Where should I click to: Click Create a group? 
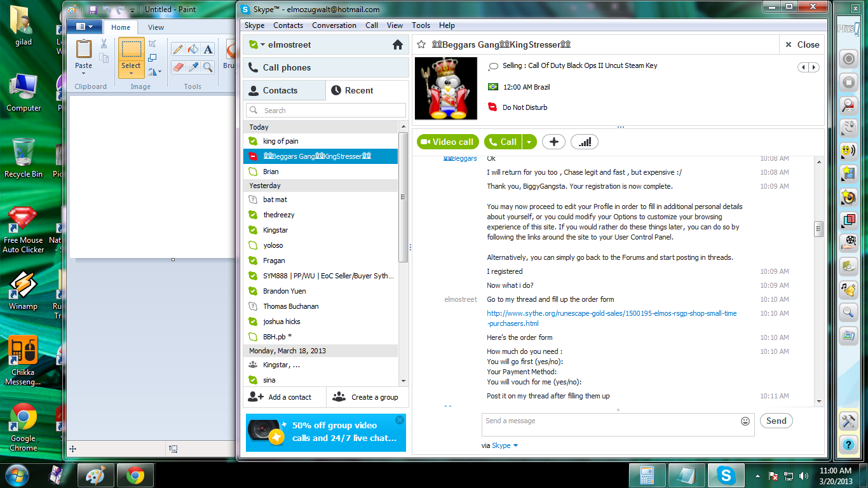(x=367, y=397)
